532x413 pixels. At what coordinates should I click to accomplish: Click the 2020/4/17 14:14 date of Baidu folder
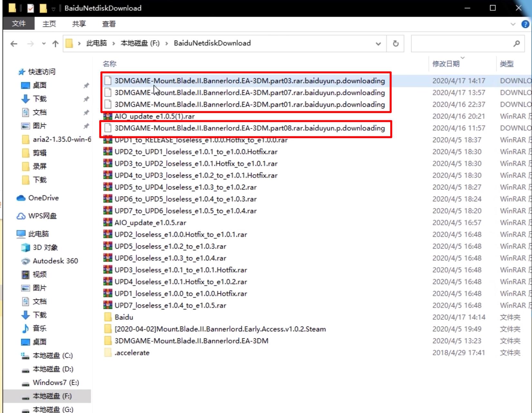[459, 317]
